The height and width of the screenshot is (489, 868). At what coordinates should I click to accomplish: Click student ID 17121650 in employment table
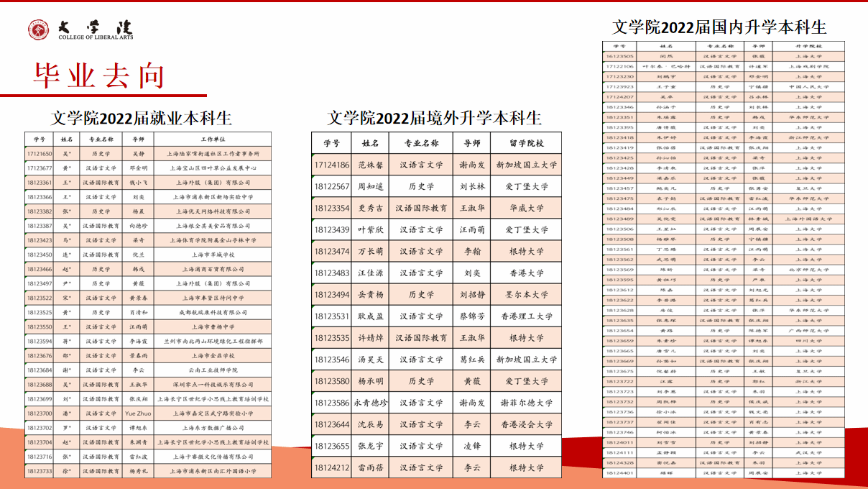point(40,154)
